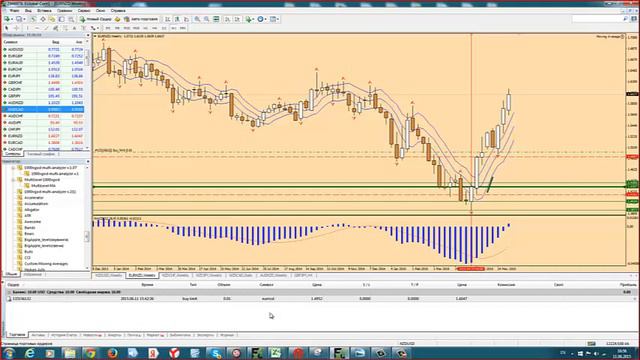Show the Navigator panel via toolbar icon

coord(52,19)
